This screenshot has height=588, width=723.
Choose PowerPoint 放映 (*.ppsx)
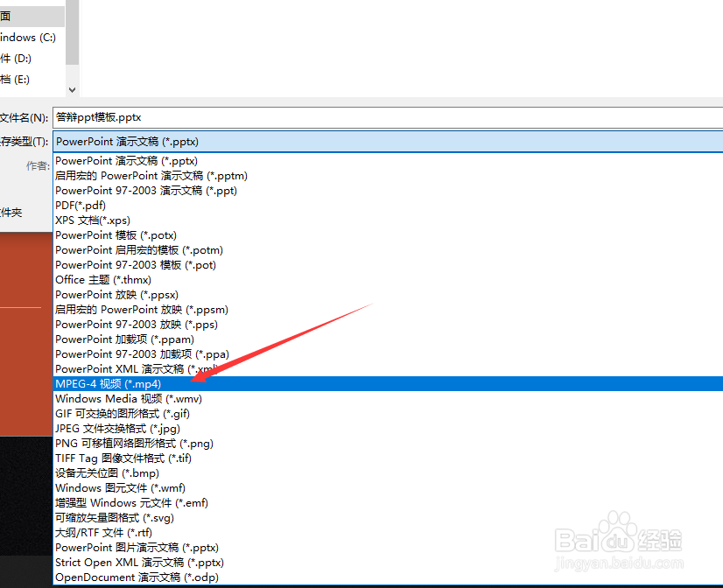388,295
